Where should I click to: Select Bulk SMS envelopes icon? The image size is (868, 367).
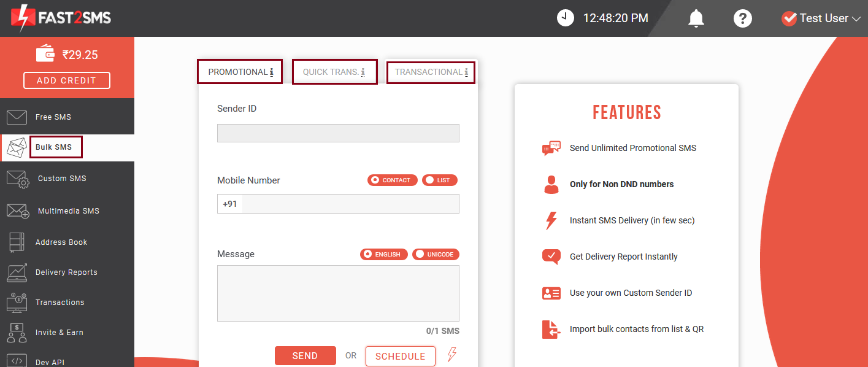tap(17, 147)
